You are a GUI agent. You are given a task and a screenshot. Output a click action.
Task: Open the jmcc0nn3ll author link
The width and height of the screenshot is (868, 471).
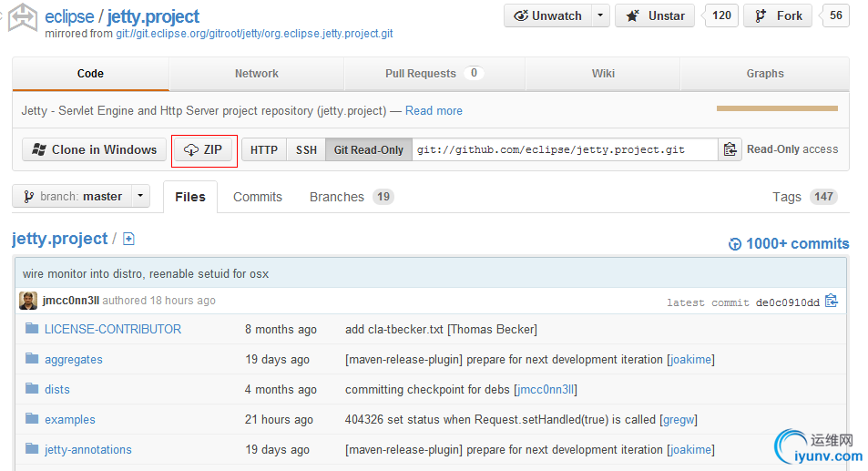pyautogui.click(x=71, y=301)
